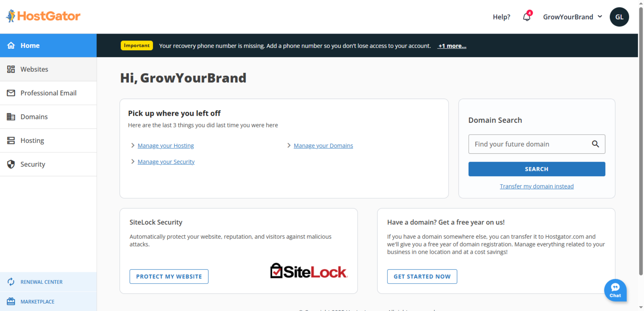This screenshot has height=311, width=644.
Task: Expand the +1 more alerts link
Action: coord(452,46)
